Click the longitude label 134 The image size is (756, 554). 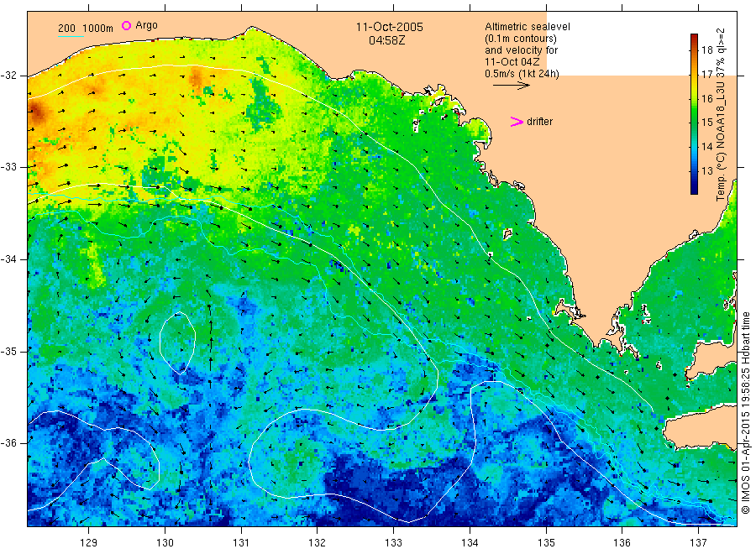470,543
